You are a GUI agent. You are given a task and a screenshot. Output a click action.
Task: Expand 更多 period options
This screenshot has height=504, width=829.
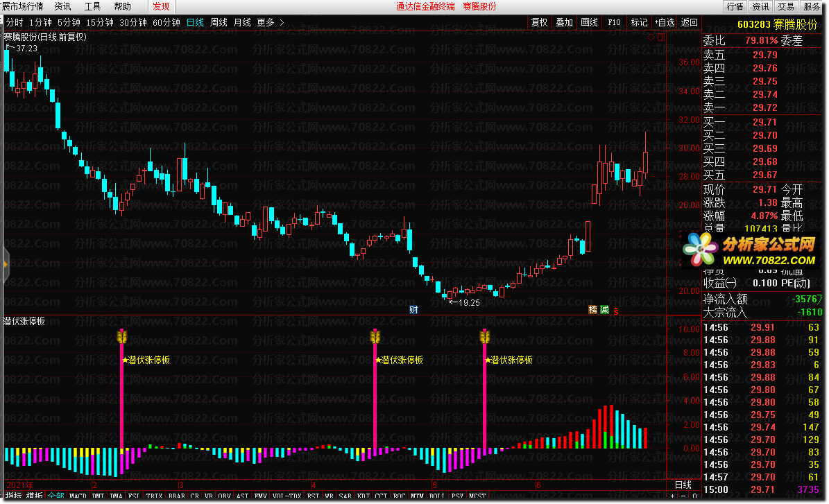[270, 22]
